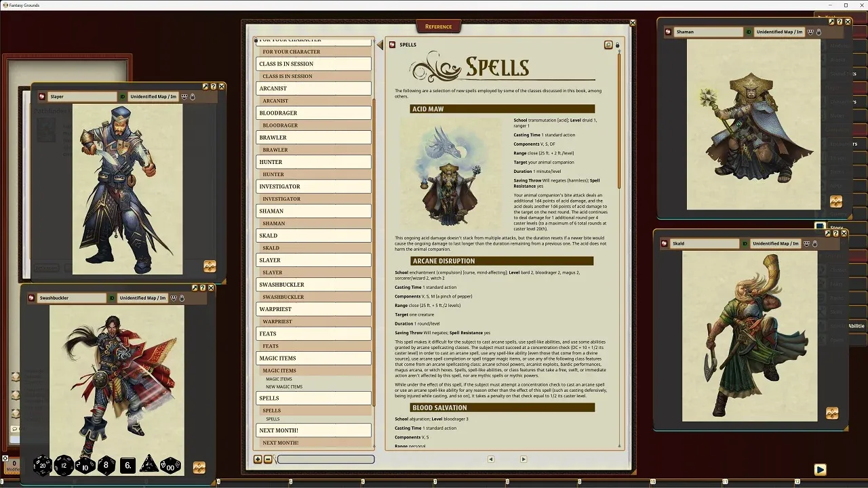This screenshot has width=868, height=488.
Task: Expand the Hunter chapter heading
Action: click(x=315, y=162)
